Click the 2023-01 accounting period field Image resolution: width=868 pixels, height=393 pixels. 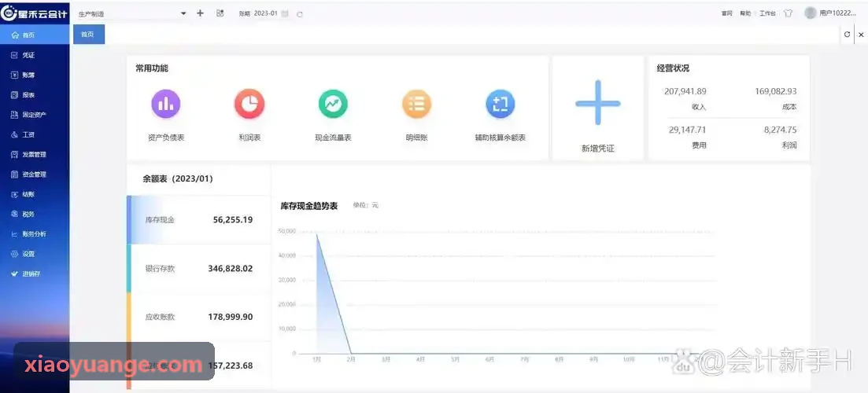pos(265,13)
